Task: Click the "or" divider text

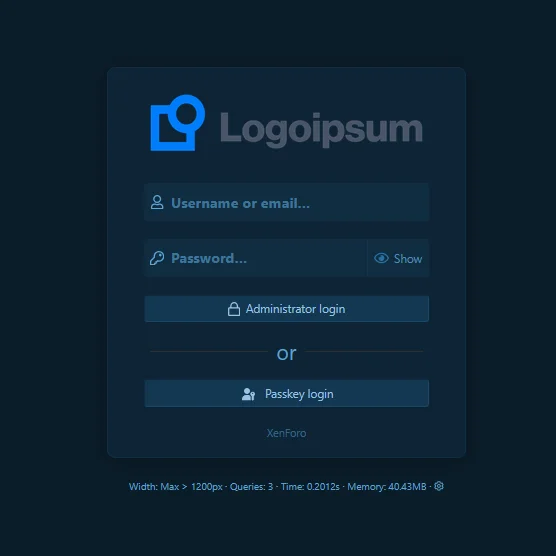Action: click(287, 353)
